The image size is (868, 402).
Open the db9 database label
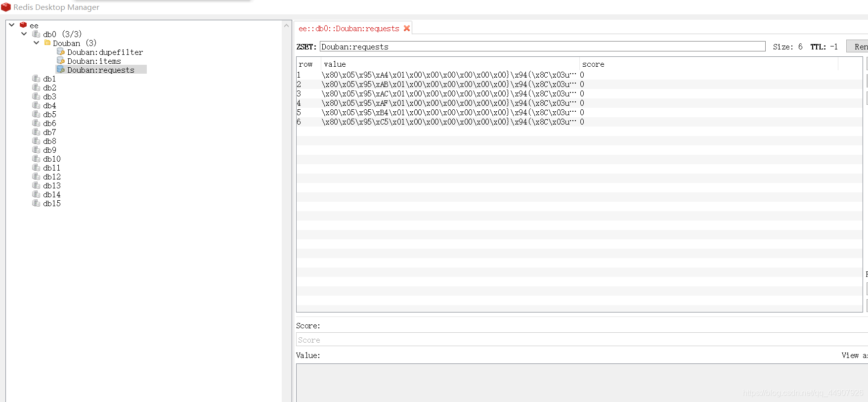point(49,150)
